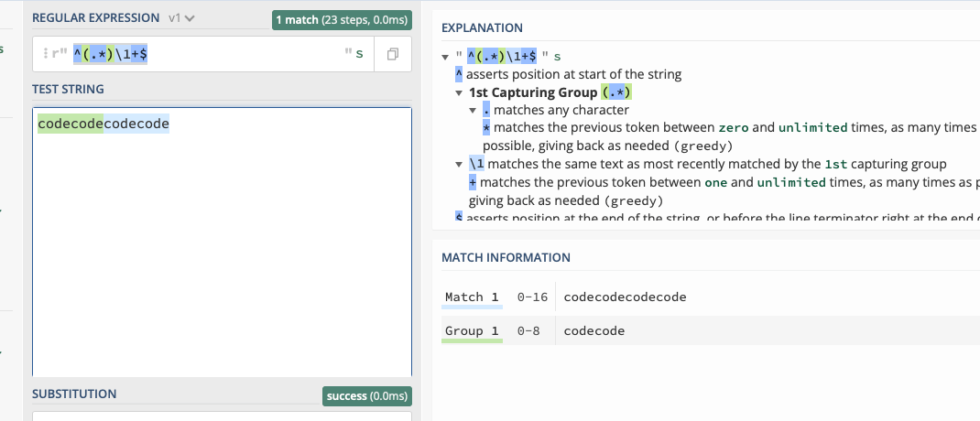Collapse the 1st Capturing Group node

pos(460,93)
